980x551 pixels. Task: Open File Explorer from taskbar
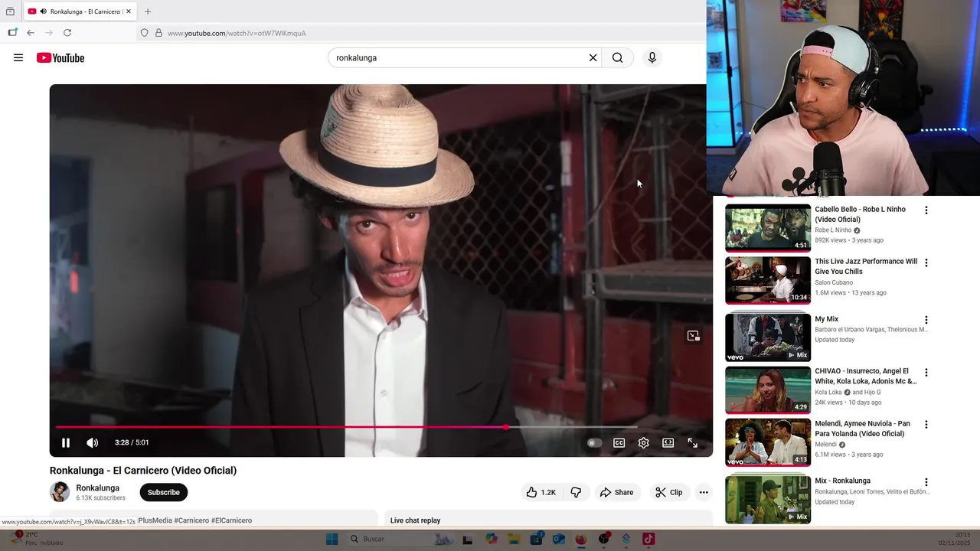pos(514,539)
